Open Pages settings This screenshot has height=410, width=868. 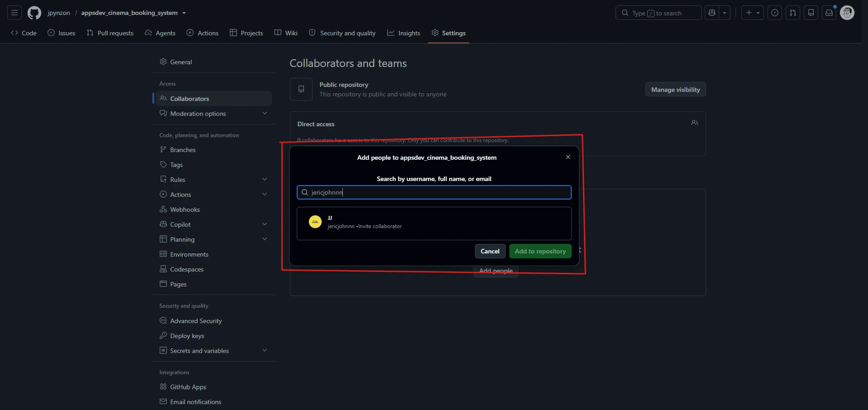(214, 284)
